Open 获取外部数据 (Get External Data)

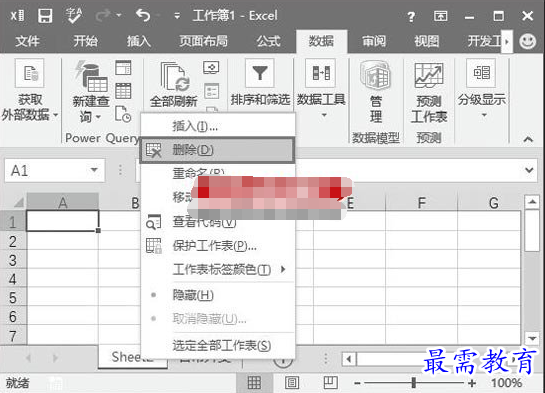(30, 90)
